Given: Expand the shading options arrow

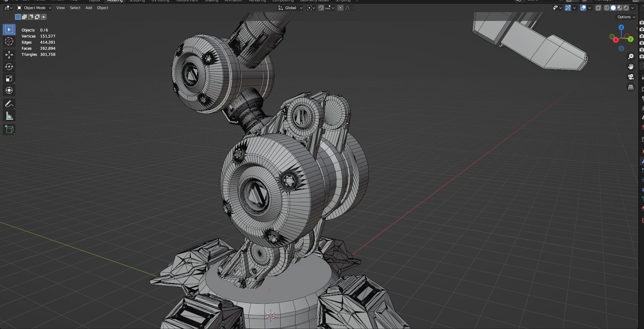Looking at the screenshot, I should point(633,8).
